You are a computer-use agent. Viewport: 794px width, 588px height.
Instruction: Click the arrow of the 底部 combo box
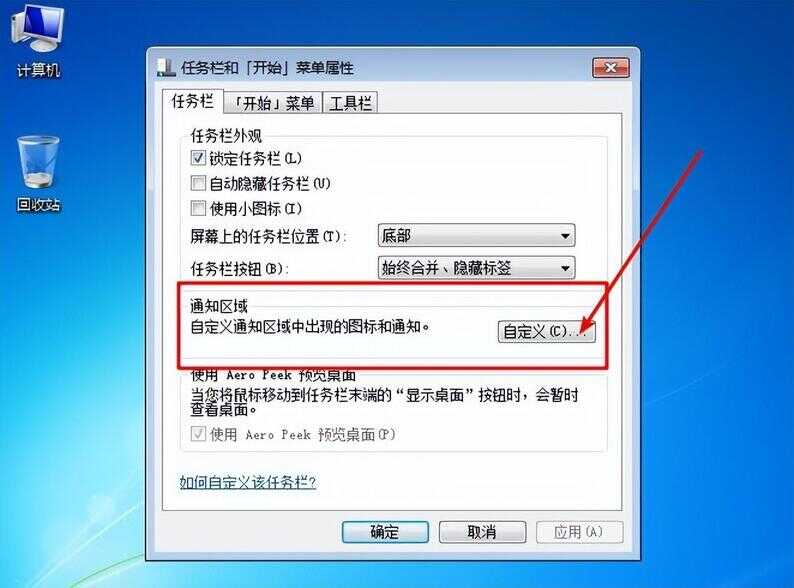565,236
